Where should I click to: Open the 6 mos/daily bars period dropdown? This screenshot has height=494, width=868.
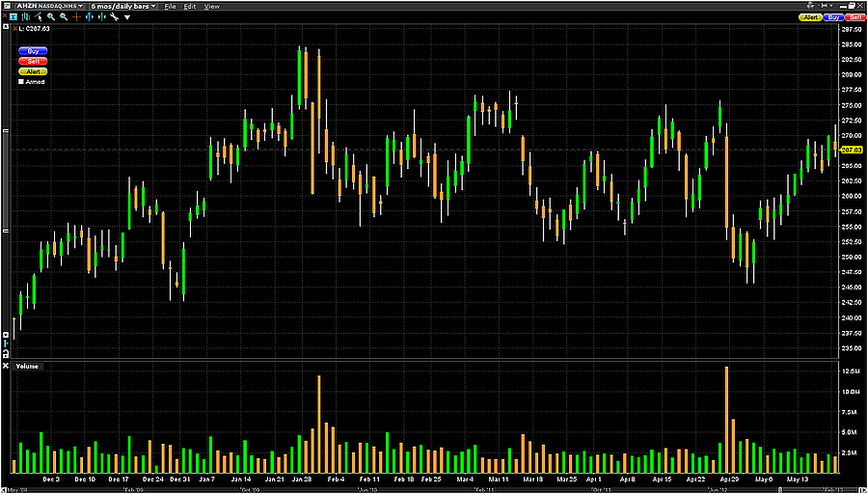click(x=154, y=6)
